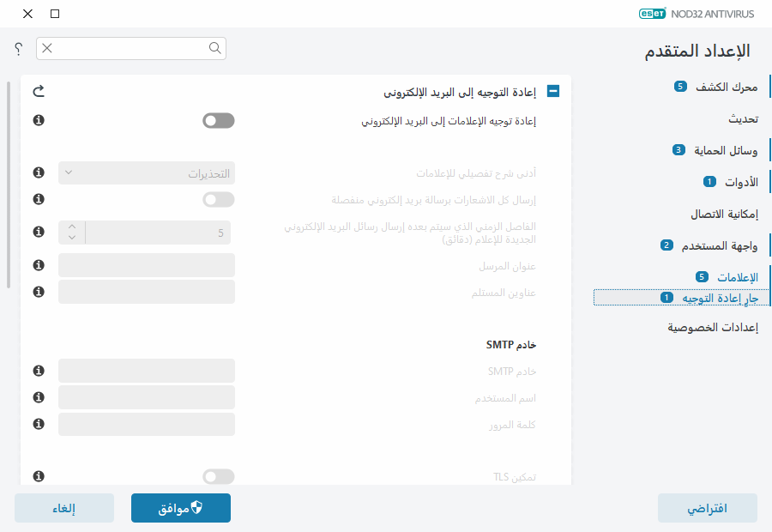Viewport: 772px width, 532px height.
Task: Click the info icon beside كلمة المرور field
Action: tap(38, 424)
